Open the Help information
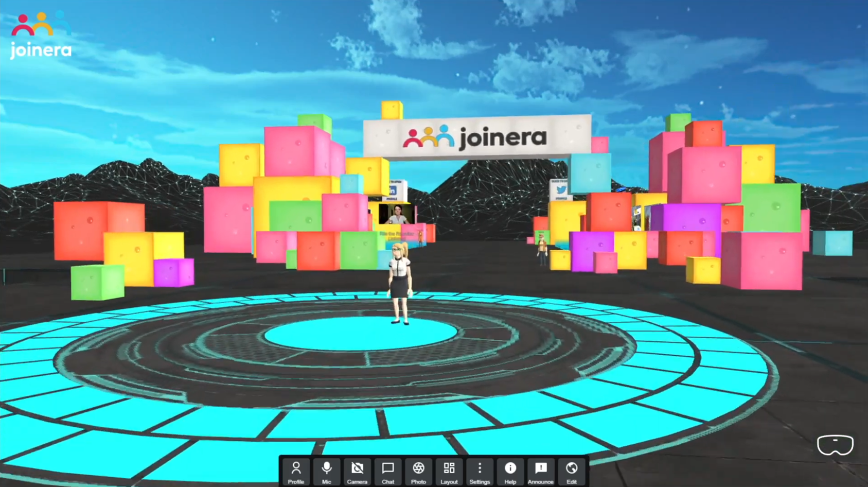Viewport: 868px width, 487px height. pyautogui.click(x=510, y=472)
